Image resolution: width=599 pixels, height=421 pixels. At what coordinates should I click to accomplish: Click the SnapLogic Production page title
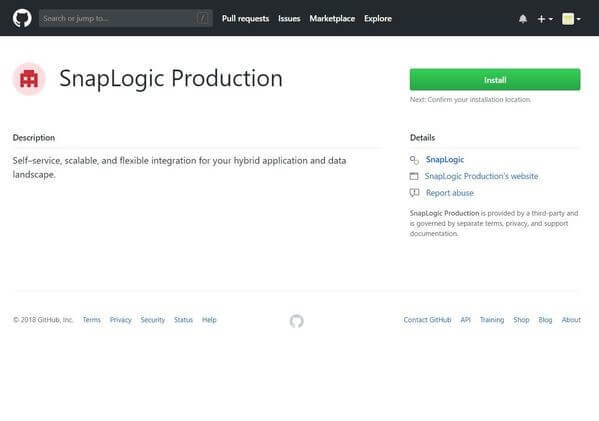pos(171,79)
